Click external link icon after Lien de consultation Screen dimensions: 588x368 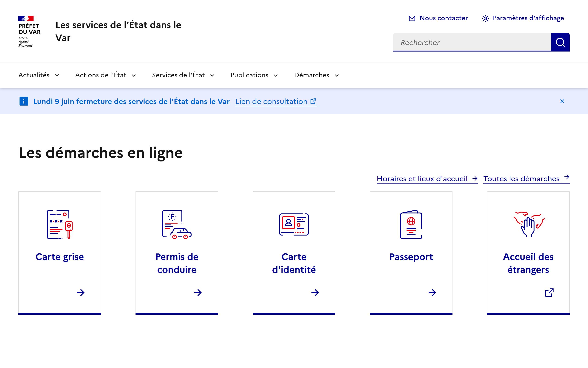pyautogui.click(x=313, y=101)
